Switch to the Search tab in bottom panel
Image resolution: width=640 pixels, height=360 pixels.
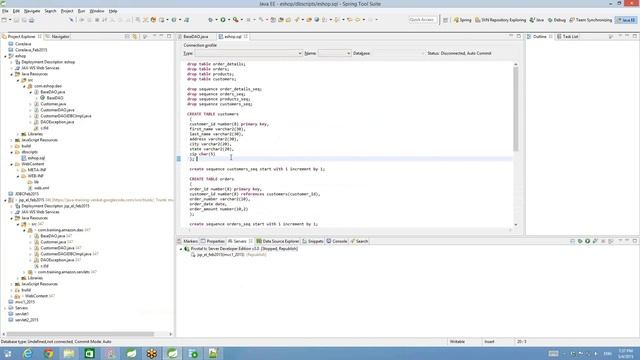359,241
